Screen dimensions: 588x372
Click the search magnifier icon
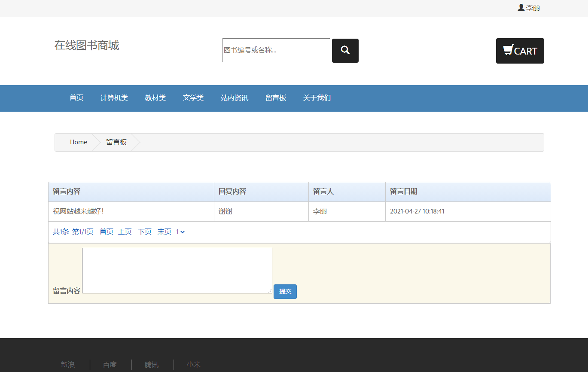pos(345,50)
